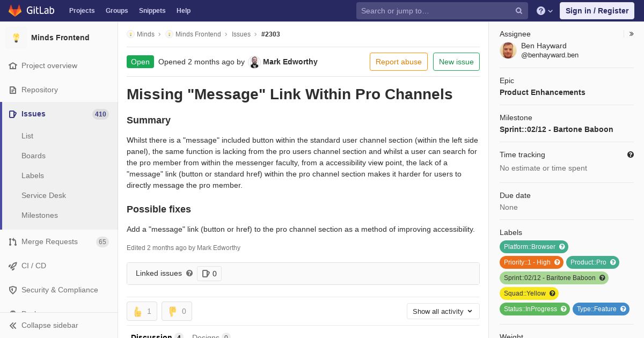Click the Report abuse button
644x338 pixels.
click(399, 62)
